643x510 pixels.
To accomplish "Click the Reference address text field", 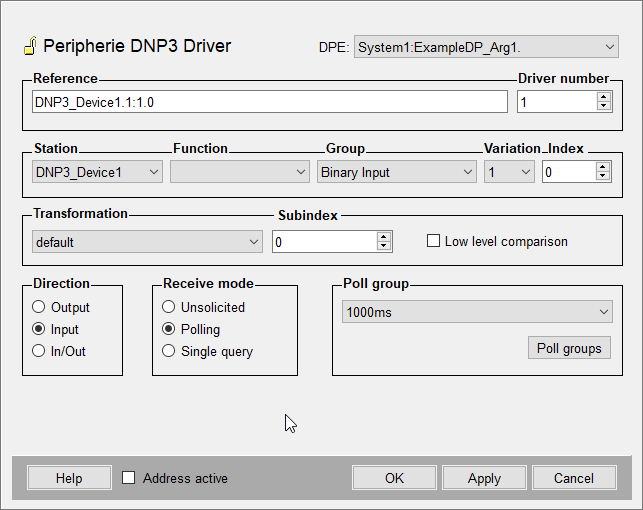I will click(x=270, y=102).
